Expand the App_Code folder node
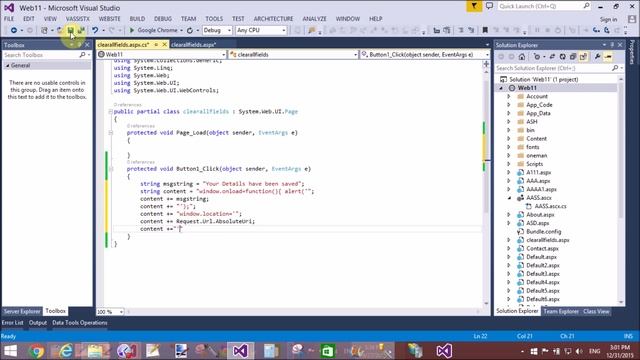The height and width of the screenshot is (360, 640). [x=509, y=105]
